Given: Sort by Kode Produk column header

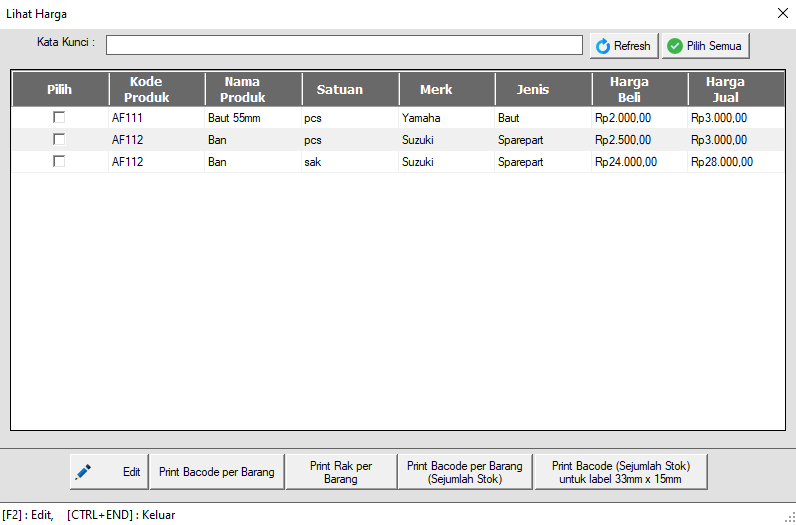Looking at the screenshot, I should tap(157, 89).
